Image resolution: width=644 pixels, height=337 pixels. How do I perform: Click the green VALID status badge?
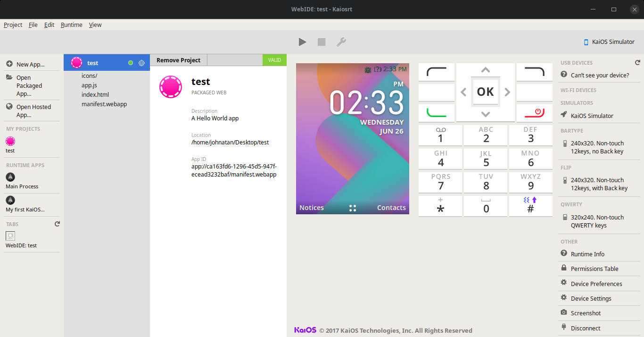coord(274,60)
